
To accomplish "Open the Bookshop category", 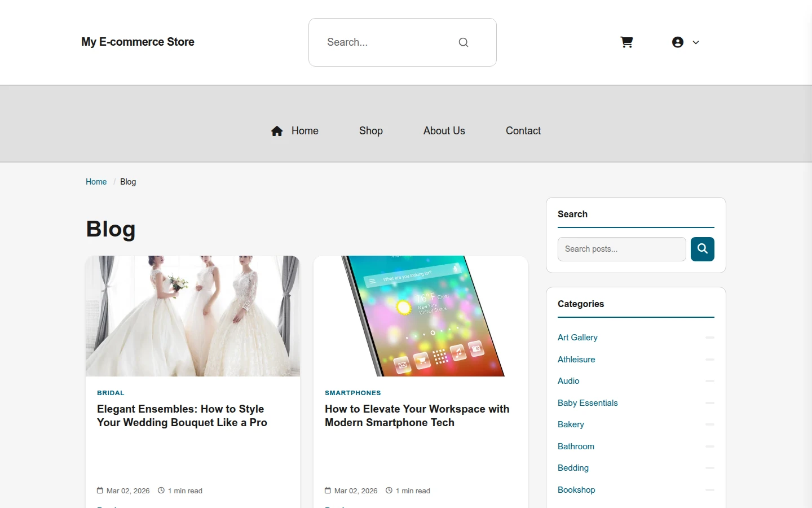I will (x=576, y=490).
